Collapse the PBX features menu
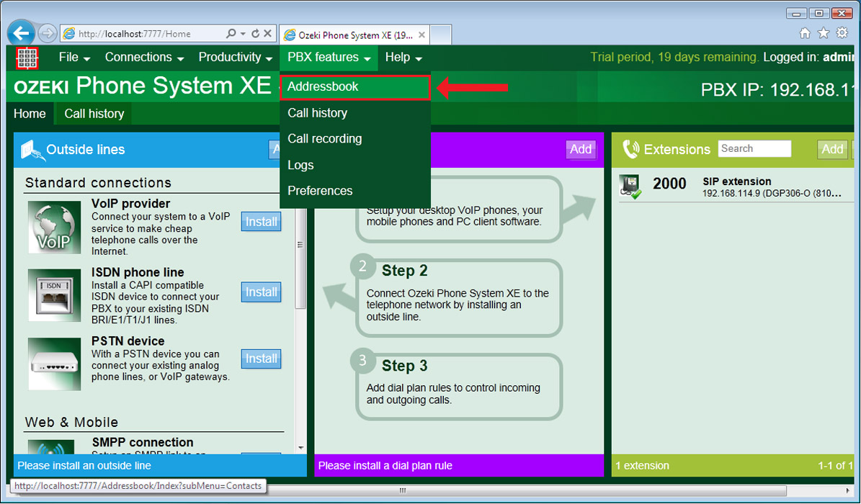The image size is (861, 504). click(329, 57)
